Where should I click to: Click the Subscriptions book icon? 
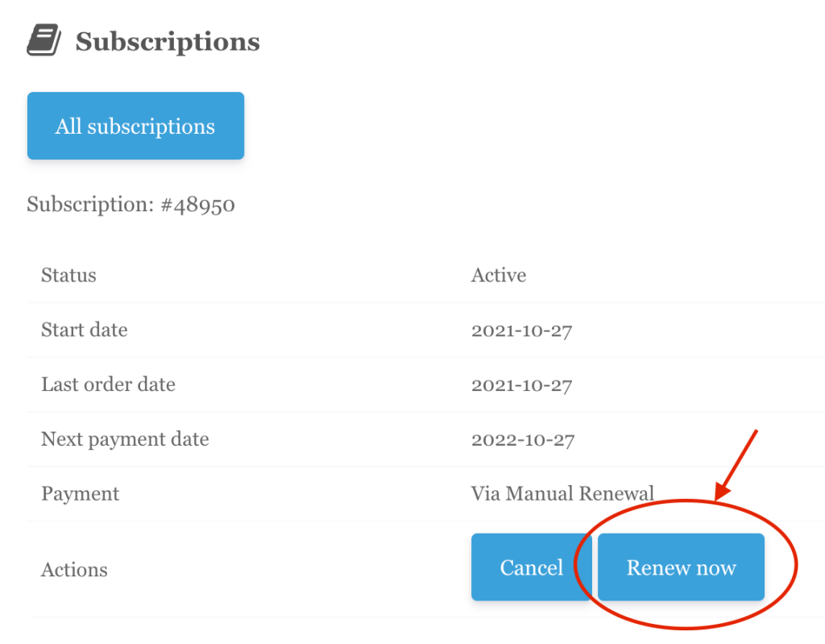point(44,39)
